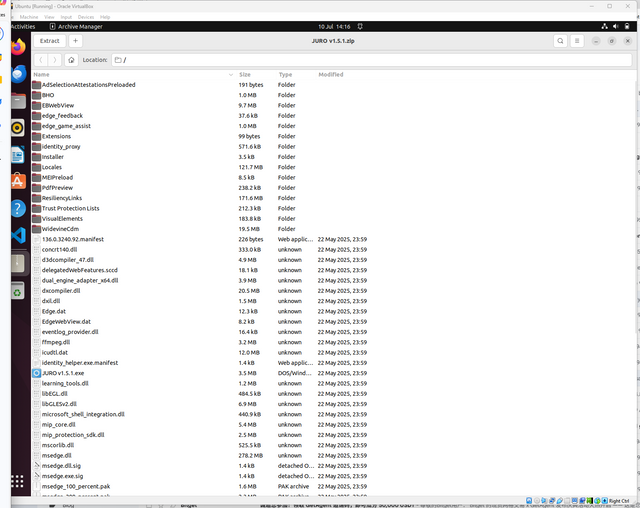Image resolution: width=640 pixels, height=508 pixels.
Task: Open VirtualBox Devices menu
Action: click(x=86, y=17)
